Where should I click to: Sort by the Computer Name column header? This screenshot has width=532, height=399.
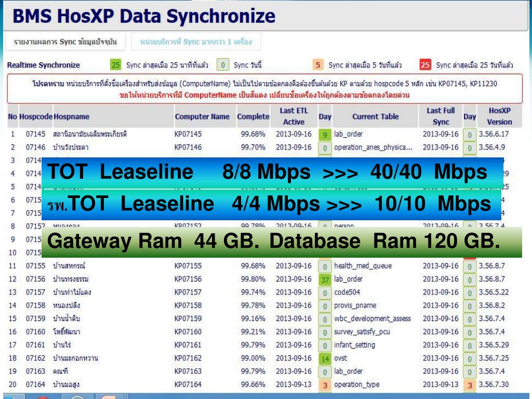click(205, 116)
